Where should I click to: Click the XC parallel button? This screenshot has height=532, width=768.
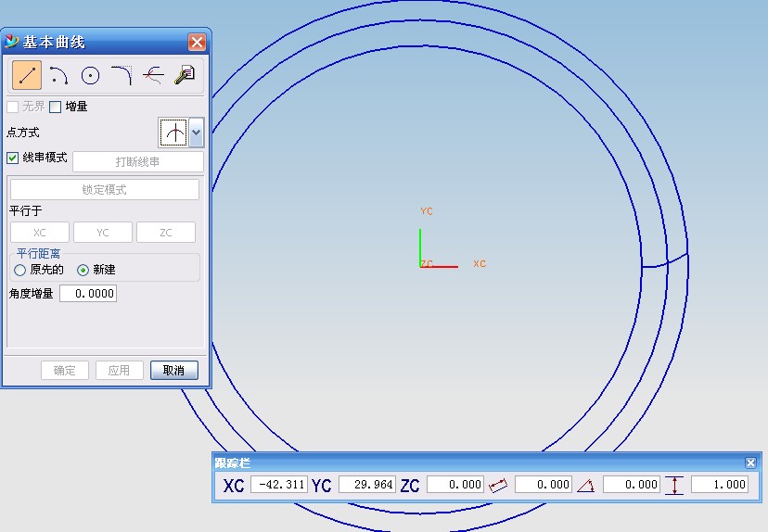[x=40, y=232]
